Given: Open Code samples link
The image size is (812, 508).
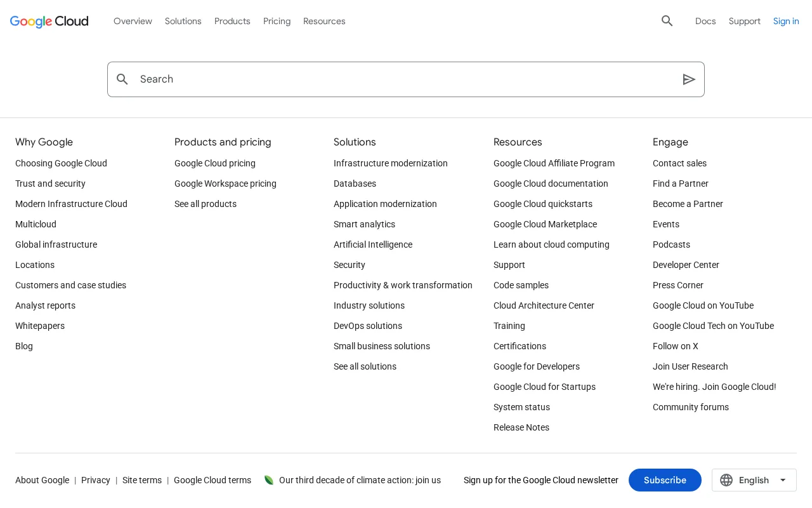Looking at the screenshot, I should click(521, 285).
